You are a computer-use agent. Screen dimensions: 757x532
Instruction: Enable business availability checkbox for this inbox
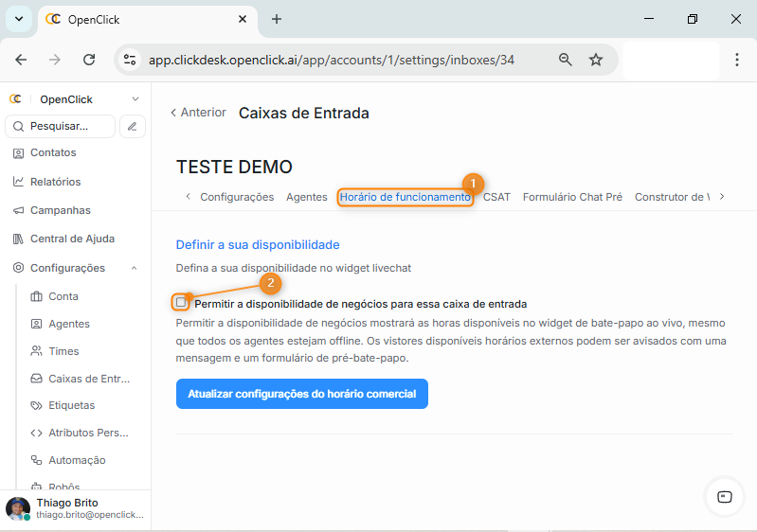[x=181, y=303]
